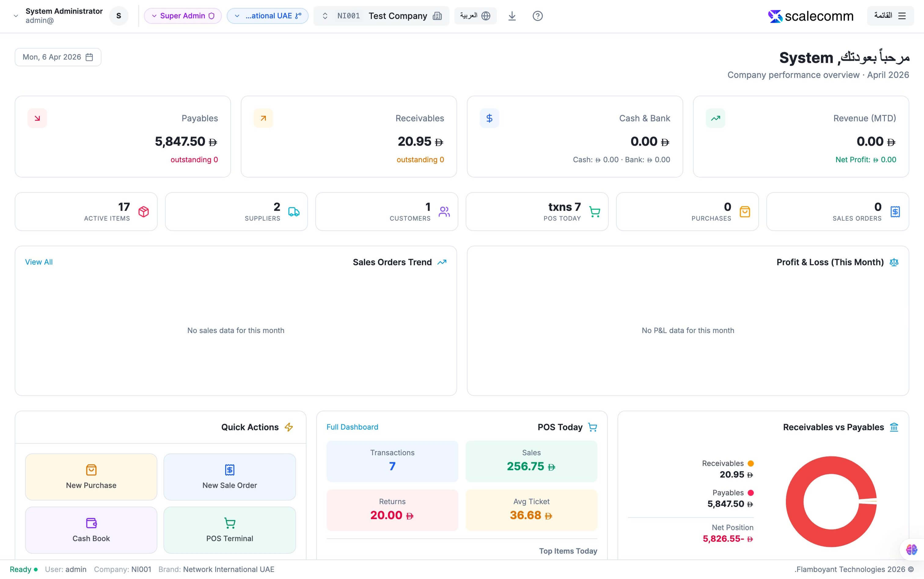Click the Returns 20.00 tile
Viewport: 924px width, 579px height.
(x=392, y=510)
